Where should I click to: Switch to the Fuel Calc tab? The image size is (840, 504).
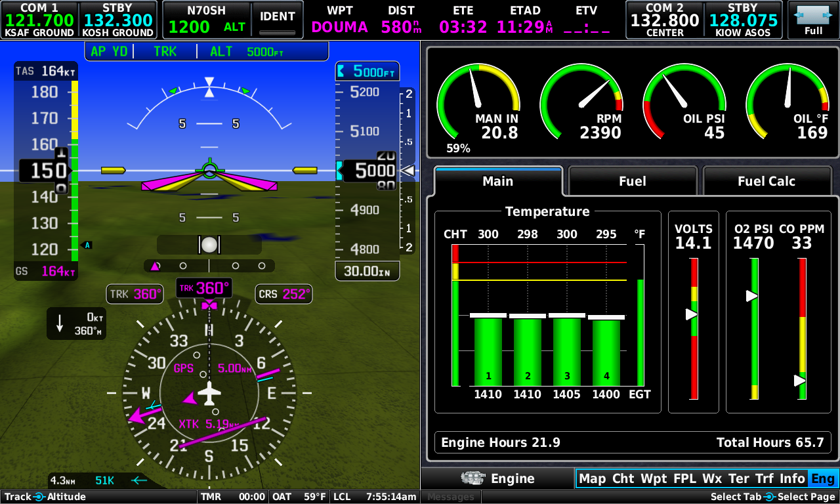click(766, 181)
